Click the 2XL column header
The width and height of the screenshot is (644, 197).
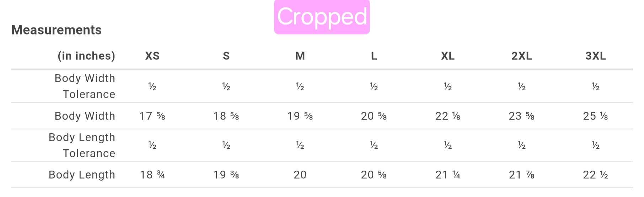[522, 56]
